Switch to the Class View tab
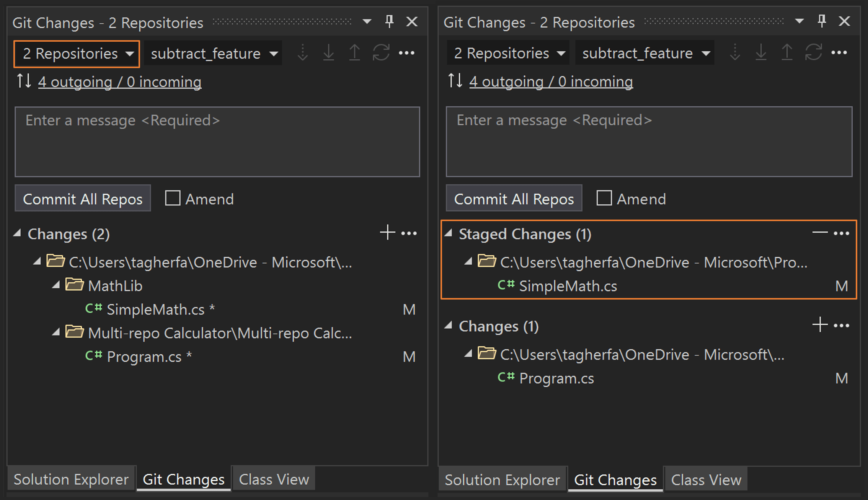This screenshot has height=500, width=868. [x=274, y=479]
